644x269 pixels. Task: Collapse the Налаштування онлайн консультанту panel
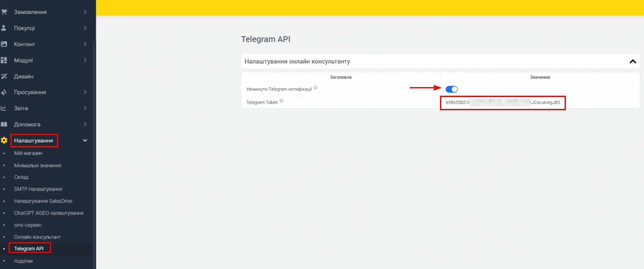click(632, 62)
